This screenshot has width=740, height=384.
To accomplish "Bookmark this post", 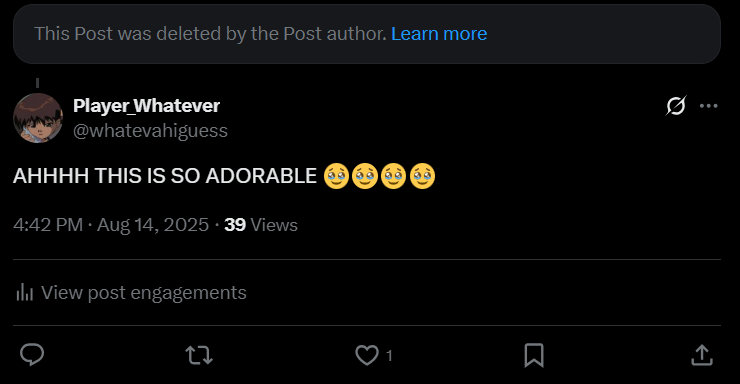I will point(534,355).
